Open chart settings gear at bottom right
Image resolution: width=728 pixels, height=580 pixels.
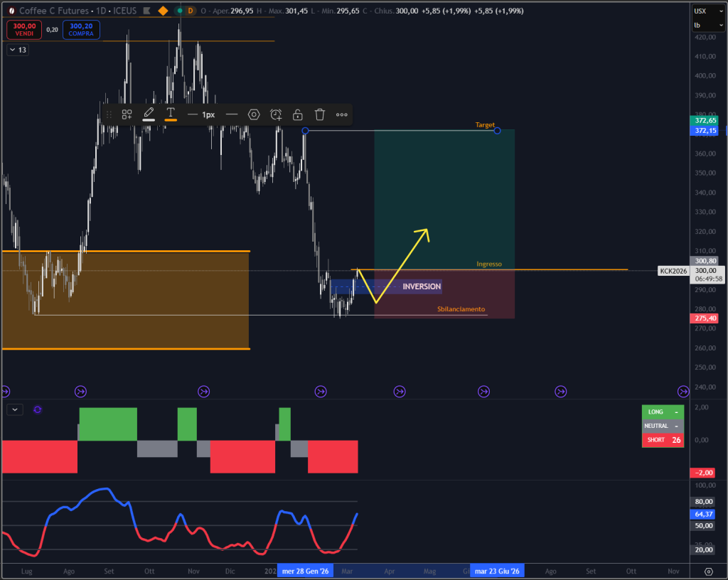click(708, 571)
